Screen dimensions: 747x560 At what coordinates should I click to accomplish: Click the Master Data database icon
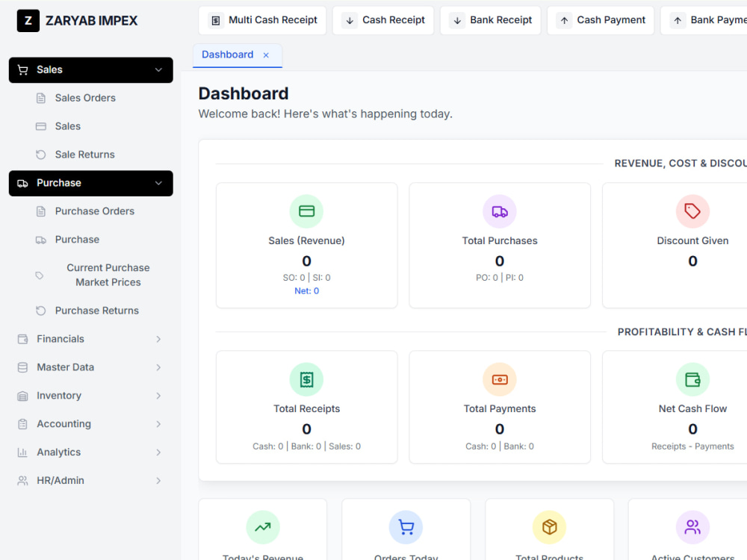tap(22, 367)
